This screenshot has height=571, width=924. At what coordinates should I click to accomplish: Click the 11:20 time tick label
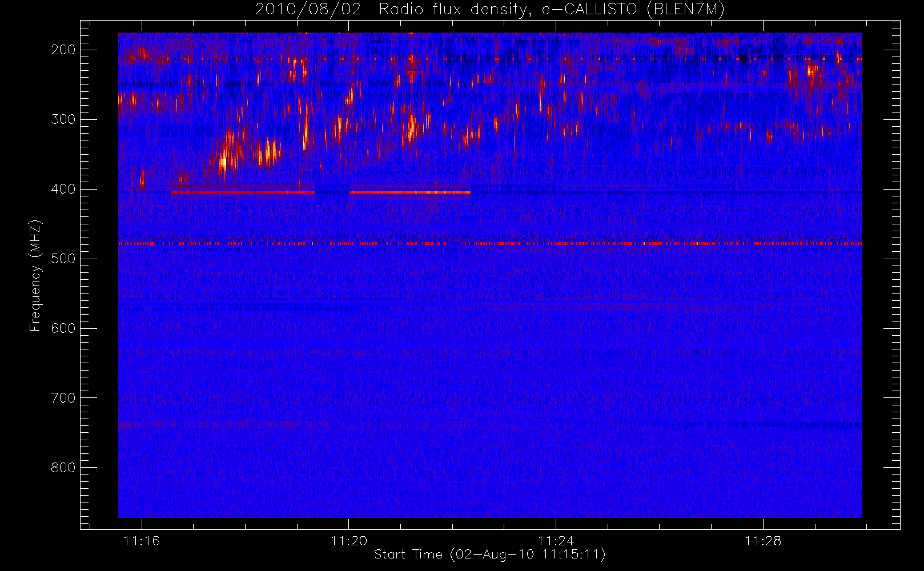[x=349, y=541]
